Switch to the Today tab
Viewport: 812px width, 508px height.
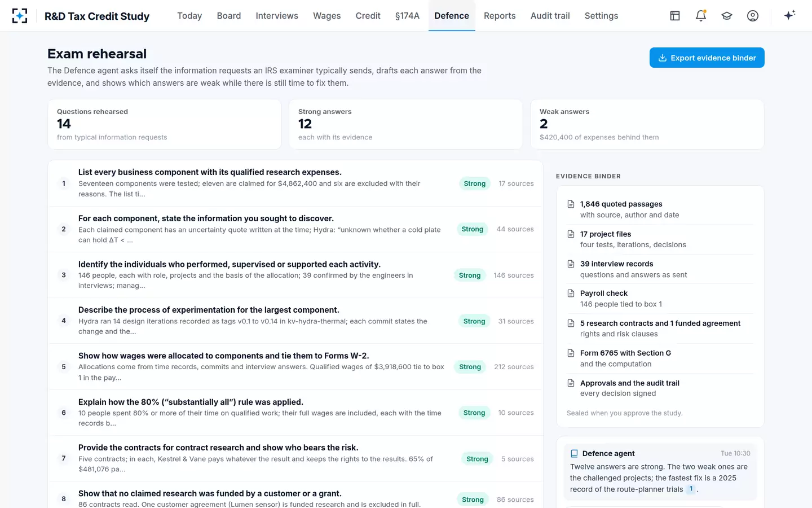[189, 16]
